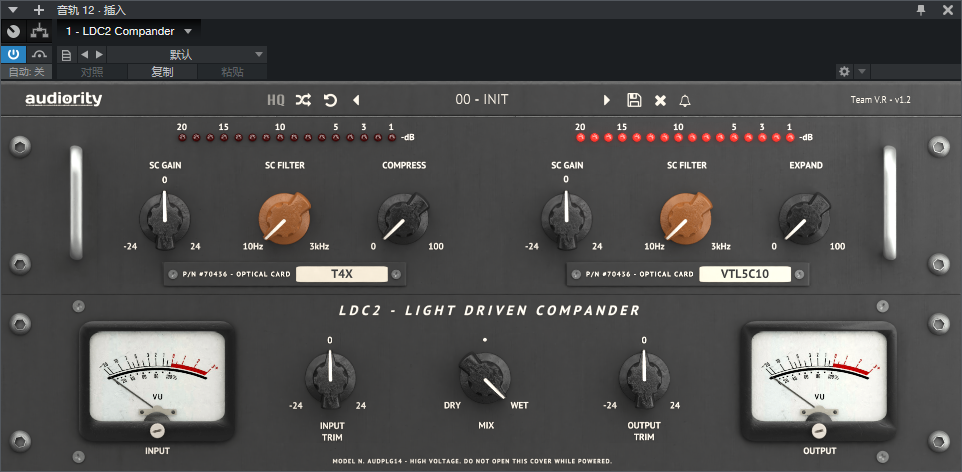Save preset with floppy disk icon
The height and width of the screenshot is (472, 962).
pyautogui.click(x=634, y=100)
